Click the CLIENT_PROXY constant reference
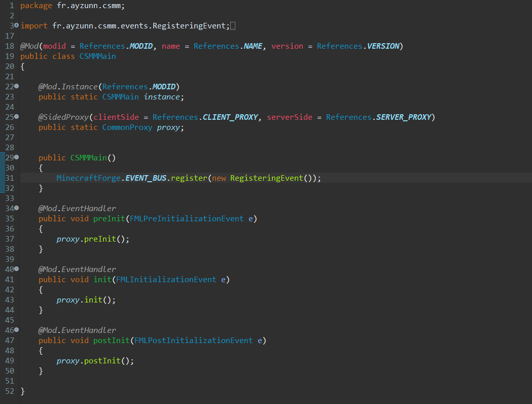 231,117
